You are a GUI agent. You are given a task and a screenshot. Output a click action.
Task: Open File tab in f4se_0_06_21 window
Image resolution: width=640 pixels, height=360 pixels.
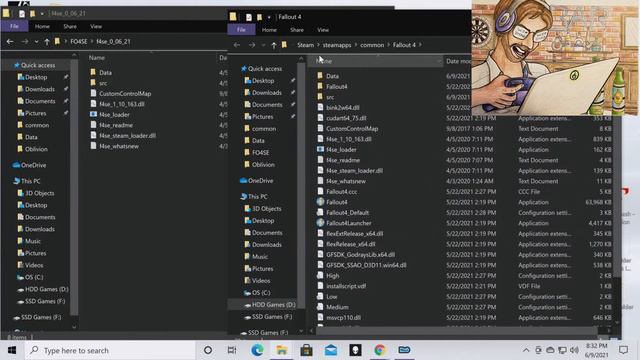(14, 26)
